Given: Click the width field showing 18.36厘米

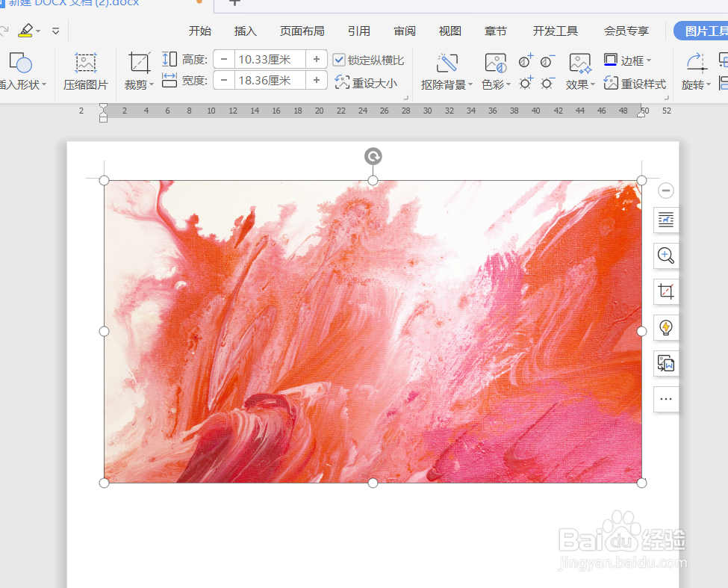Looking at the screenshot, I should coord(270,81).
